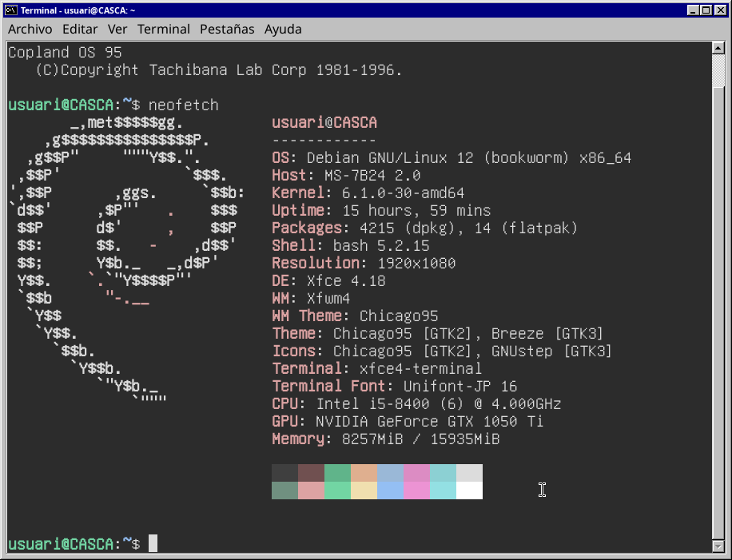732x560 pixels.
Task: Click the block cursor at the bottom prompt
Action: [x=153, y=543]
